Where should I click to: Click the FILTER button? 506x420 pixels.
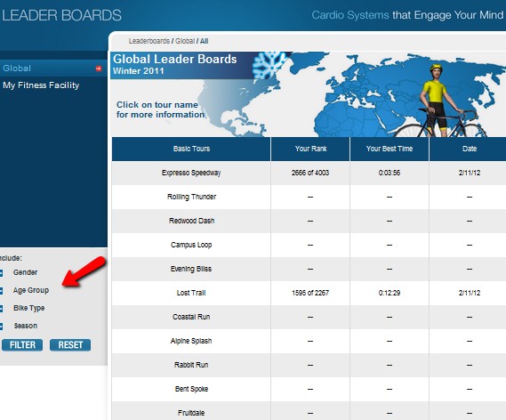click(x=22, y=345)
